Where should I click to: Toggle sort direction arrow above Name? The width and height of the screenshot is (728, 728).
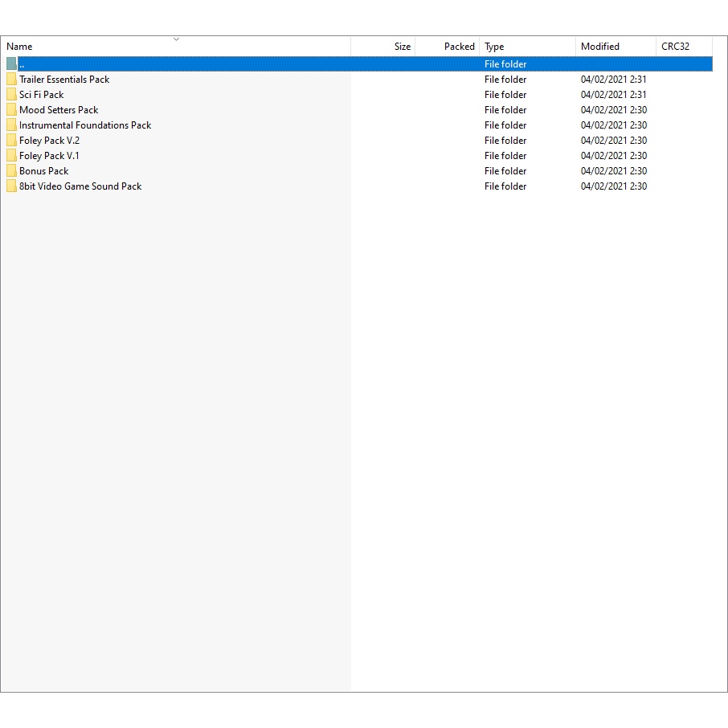pyautogui.click(x=176, y=39)
